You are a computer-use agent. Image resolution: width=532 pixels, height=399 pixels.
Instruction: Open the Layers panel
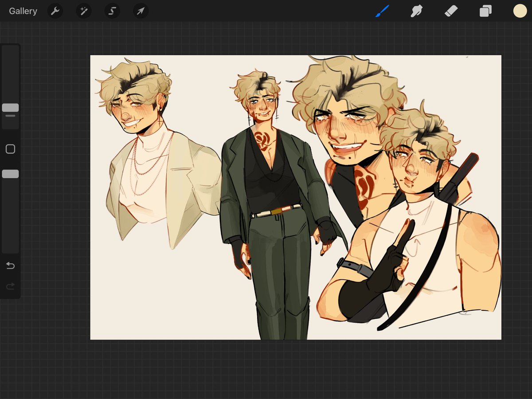pyautogui.click(x=485, y=11)
